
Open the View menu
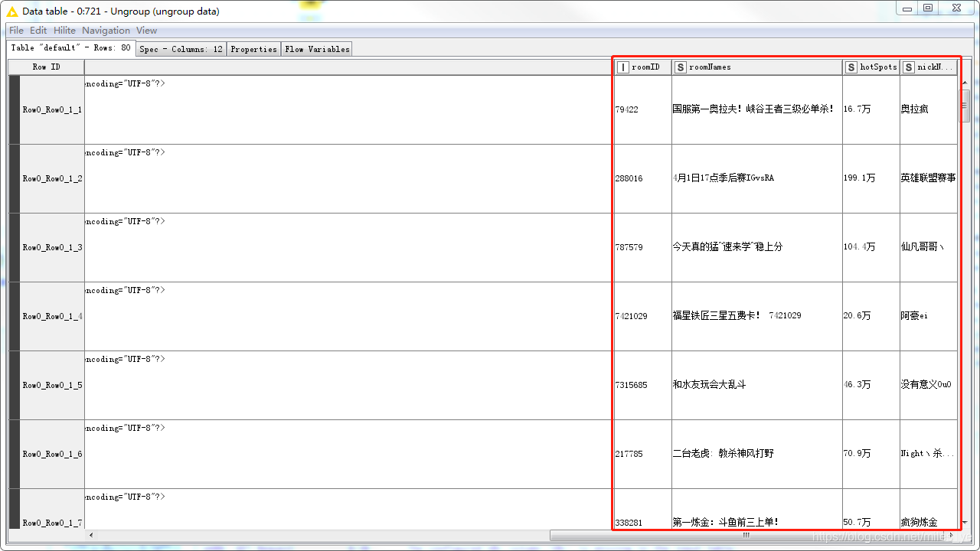click(x=146, y=31)
